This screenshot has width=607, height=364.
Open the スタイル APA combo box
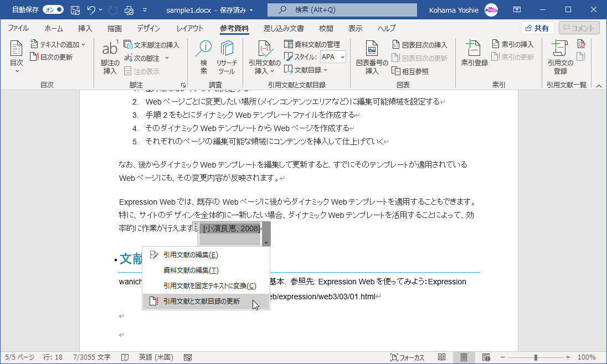[333, 57]
